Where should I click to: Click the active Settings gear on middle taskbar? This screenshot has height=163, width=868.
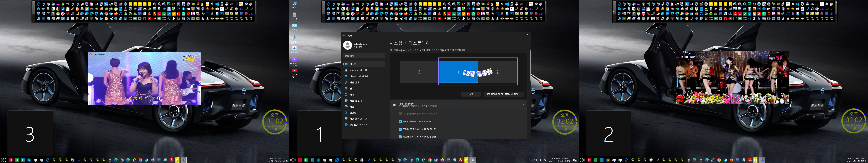click(473, 160)
